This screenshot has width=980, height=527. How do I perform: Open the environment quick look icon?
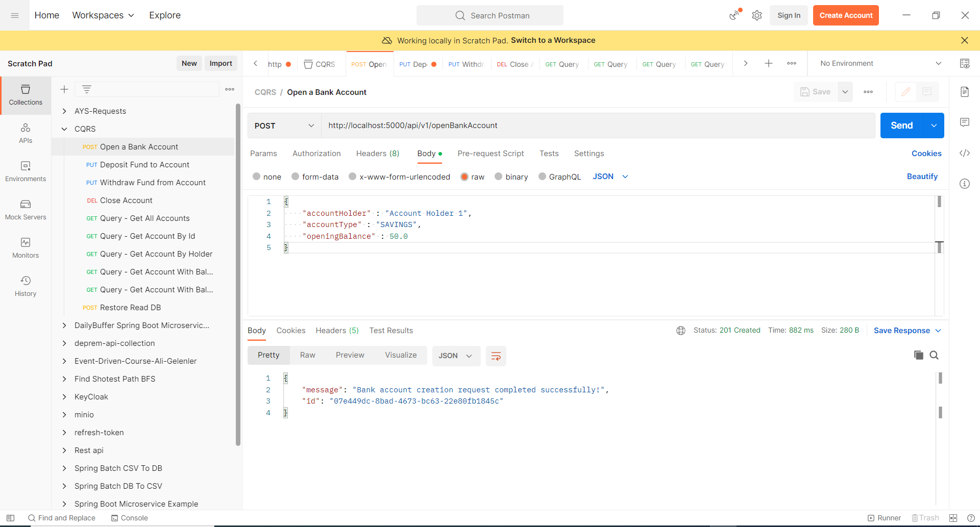(x=965, y=63)
